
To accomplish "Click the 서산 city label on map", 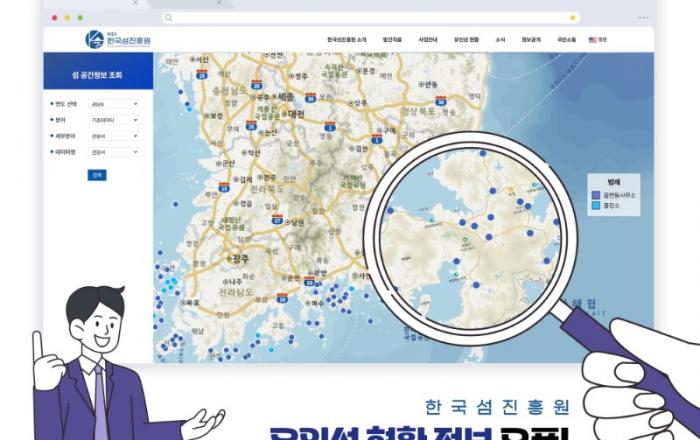I will tap(202, 59).
